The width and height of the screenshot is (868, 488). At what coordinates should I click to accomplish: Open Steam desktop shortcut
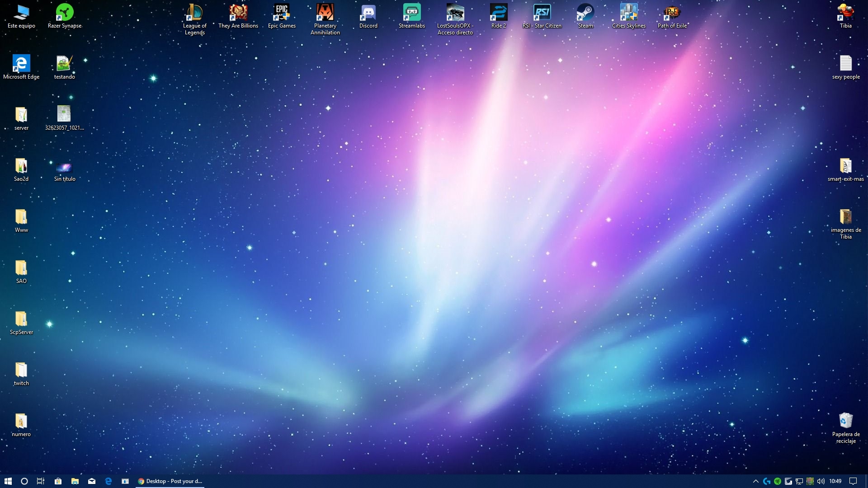(x=585, y=16)
